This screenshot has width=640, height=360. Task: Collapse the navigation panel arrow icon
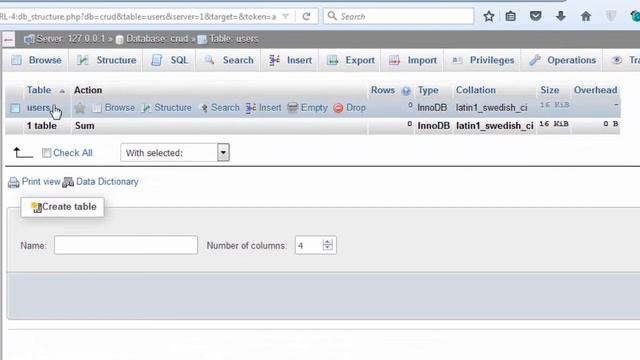click(8, 39)
